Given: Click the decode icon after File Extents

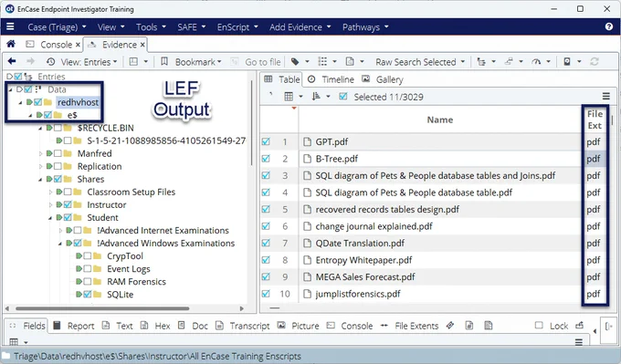Looking at the screenshot, I should tap(450, 326).
